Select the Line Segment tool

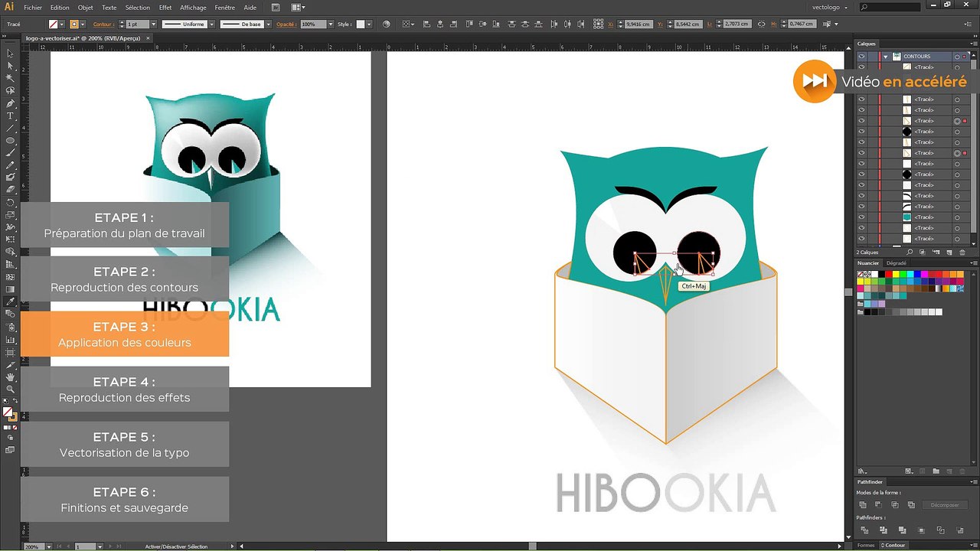(x=10, y=128)
